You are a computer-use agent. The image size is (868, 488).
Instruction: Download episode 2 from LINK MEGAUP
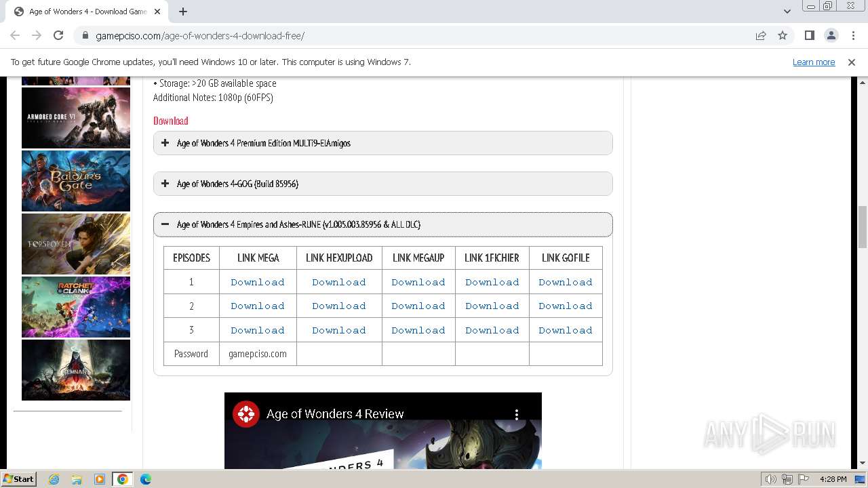coord(418,306)
